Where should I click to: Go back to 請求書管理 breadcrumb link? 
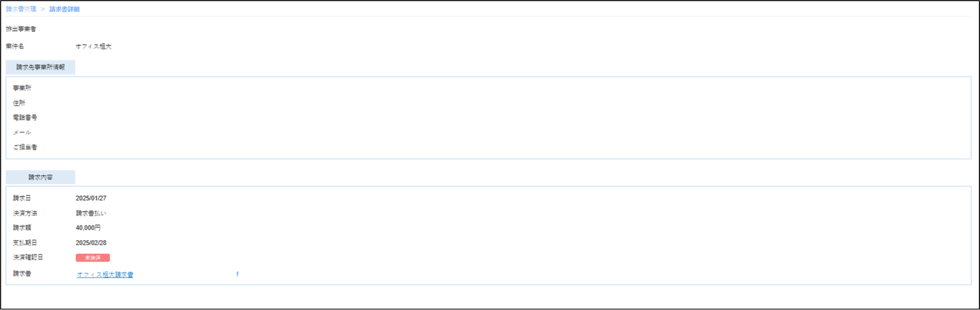coord(21,9)
